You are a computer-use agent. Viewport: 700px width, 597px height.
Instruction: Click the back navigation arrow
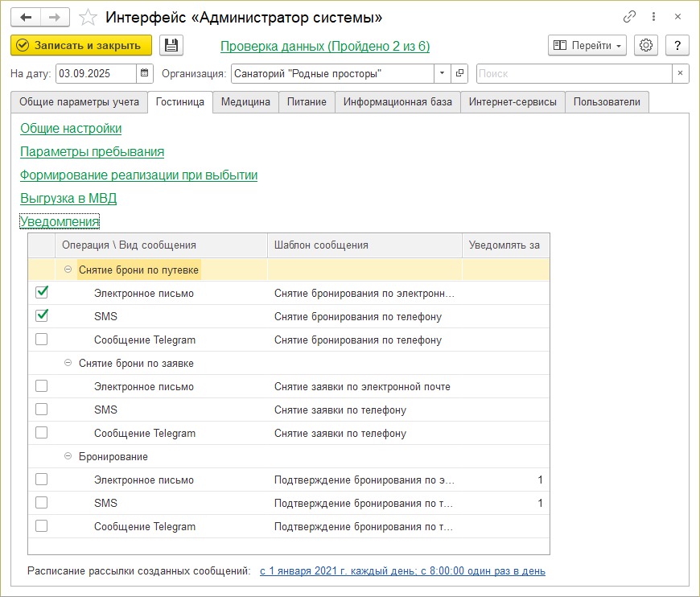click(x=26, y=17)
